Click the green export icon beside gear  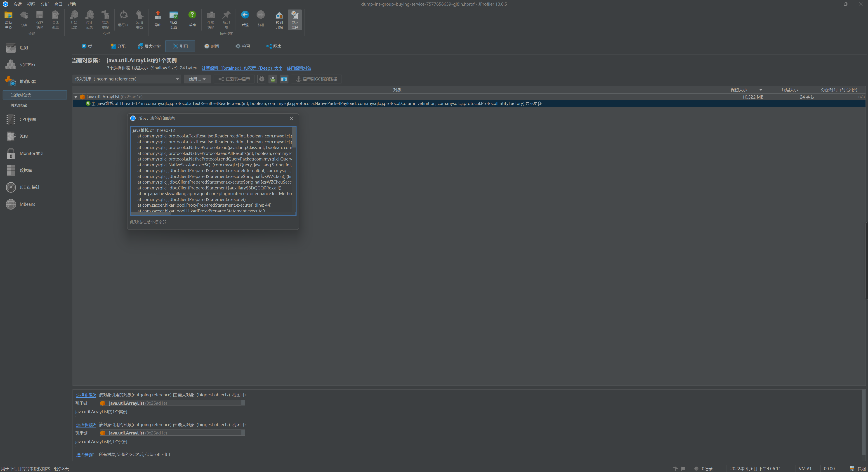coord(273,79)
